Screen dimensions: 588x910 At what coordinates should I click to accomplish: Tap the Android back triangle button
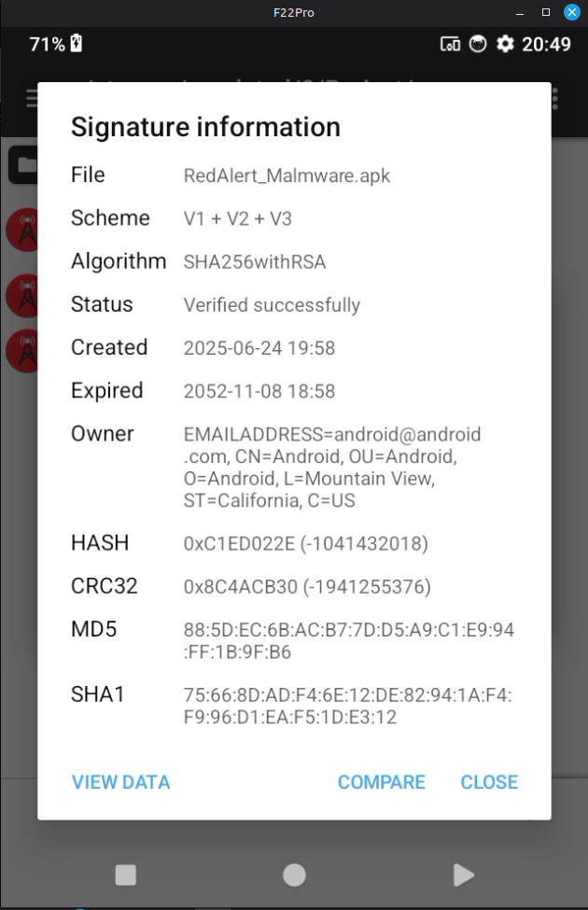click(x=463, y=875)
